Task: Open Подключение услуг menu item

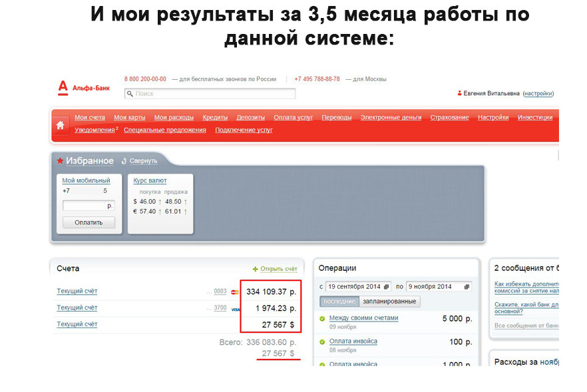Action: 244,130
